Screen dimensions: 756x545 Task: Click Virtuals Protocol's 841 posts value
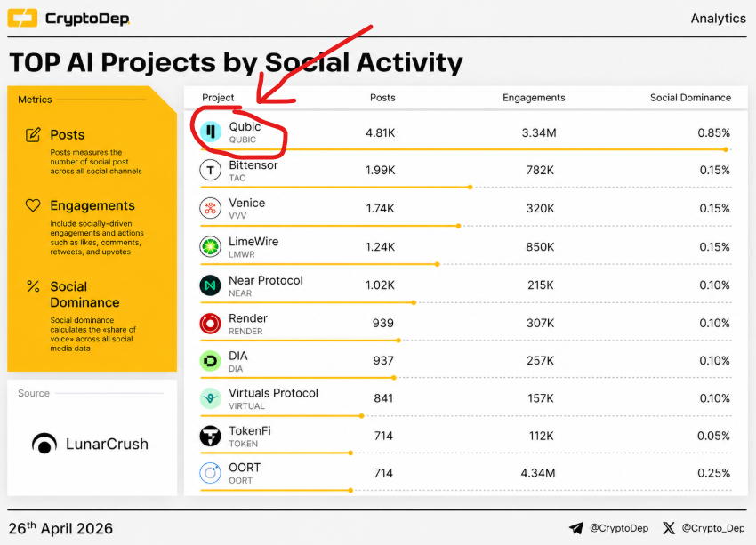[x=383, y=398]
